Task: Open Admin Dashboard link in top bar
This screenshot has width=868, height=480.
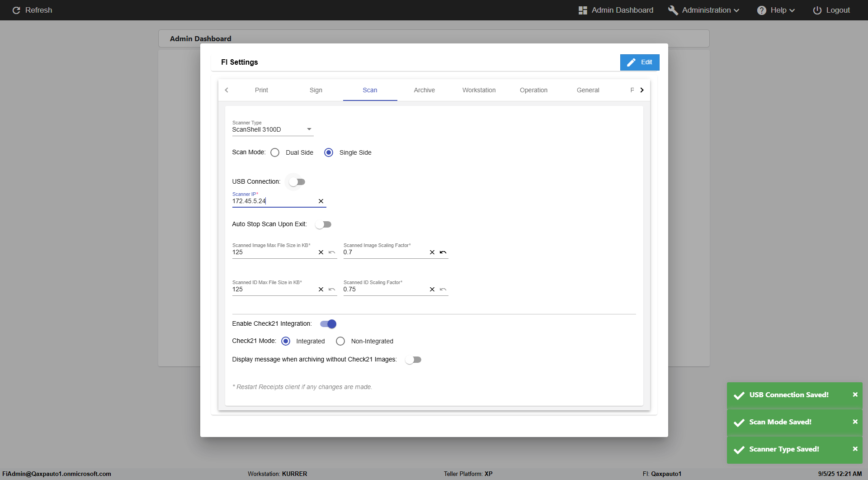Action: pos(622,10)
